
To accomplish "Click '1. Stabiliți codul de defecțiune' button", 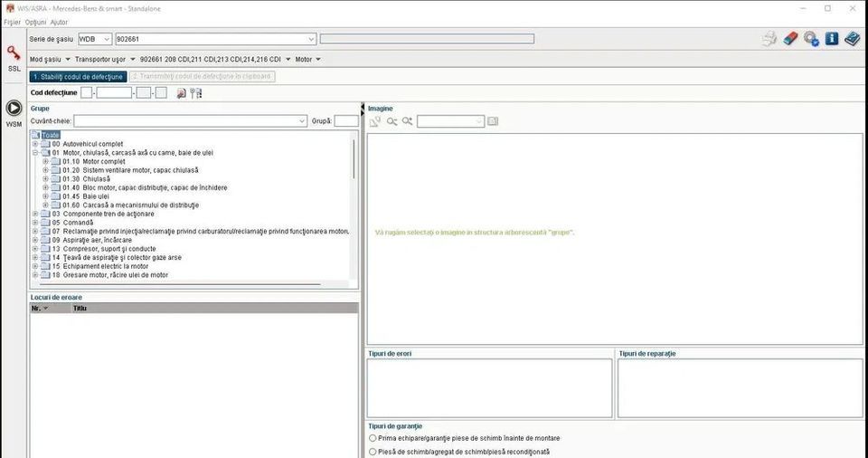I will (78, 77).
